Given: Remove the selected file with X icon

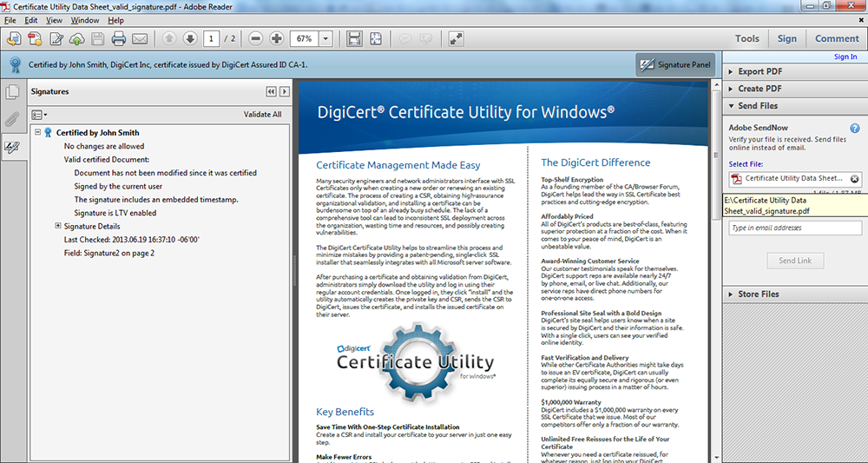Looking at the screenshot, I should tap(854, 179).
